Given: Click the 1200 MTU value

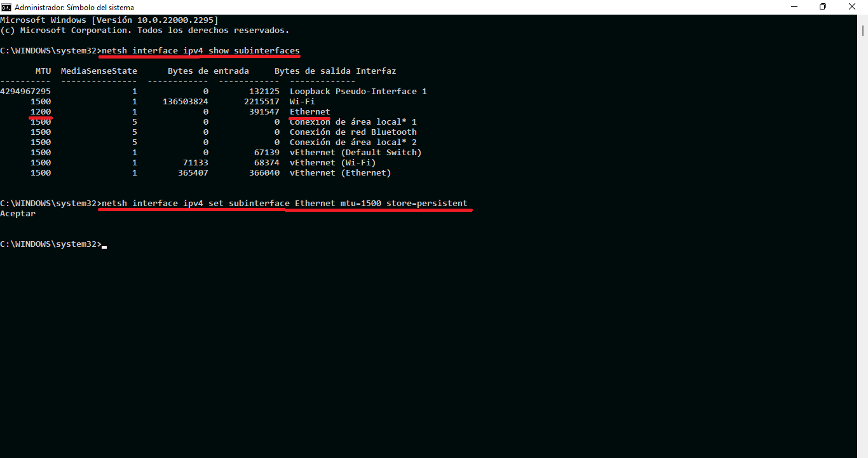Looking at the screenshot, I should (41, 111).
